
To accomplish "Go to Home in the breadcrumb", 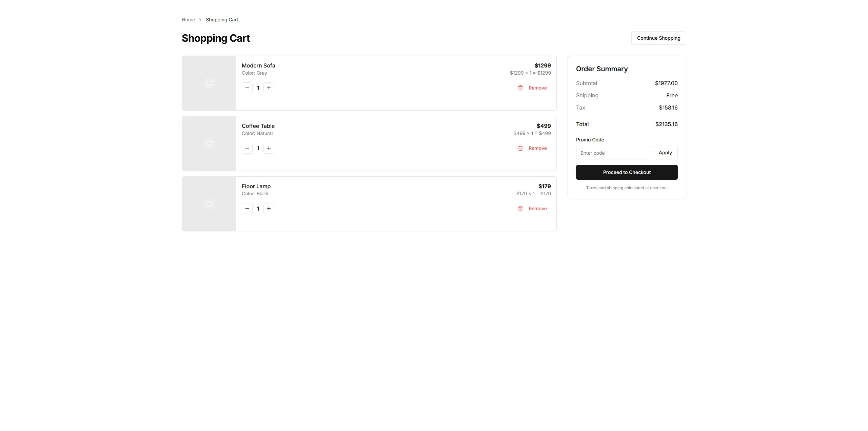I will [x=188, y=20].
